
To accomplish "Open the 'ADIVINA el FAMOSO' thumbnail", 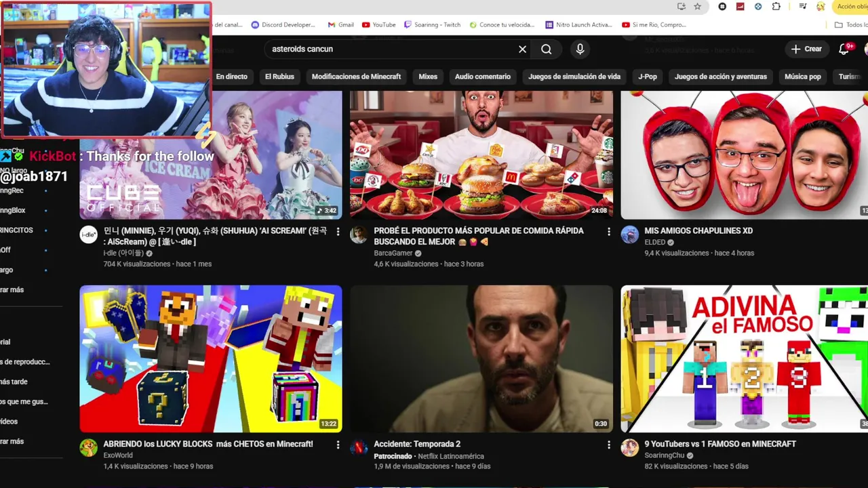I will 744,359.
